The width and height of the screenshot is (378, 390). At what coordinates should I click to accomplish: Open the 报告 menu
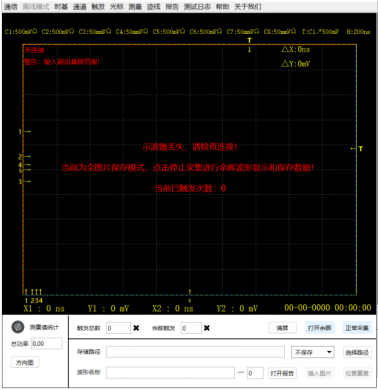[x=172, y=7]
